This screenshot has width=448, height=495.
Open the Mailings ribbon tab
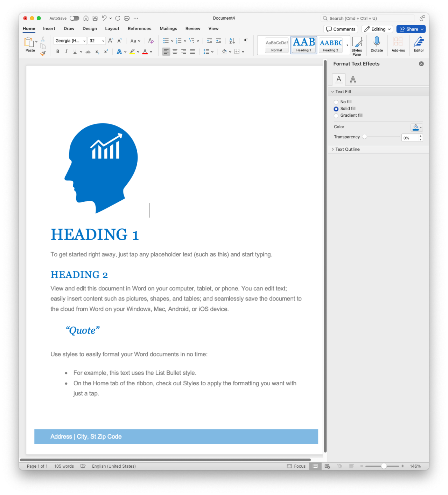click(168, 28)
